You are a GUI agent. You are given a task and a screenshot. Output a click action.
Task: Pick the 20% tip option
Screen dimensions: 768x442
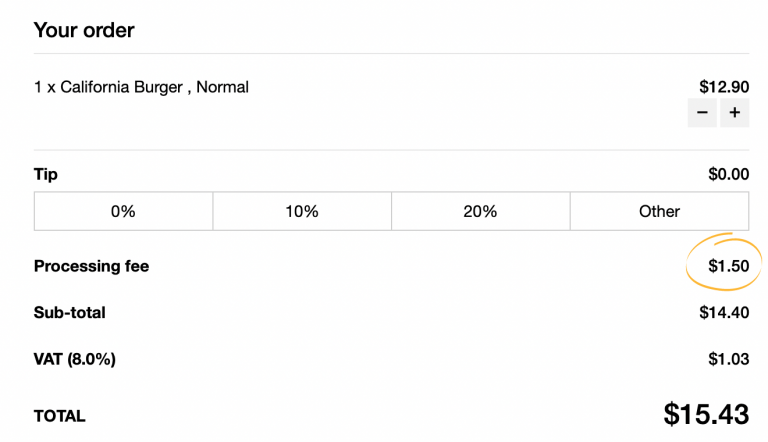coord(480,211)
